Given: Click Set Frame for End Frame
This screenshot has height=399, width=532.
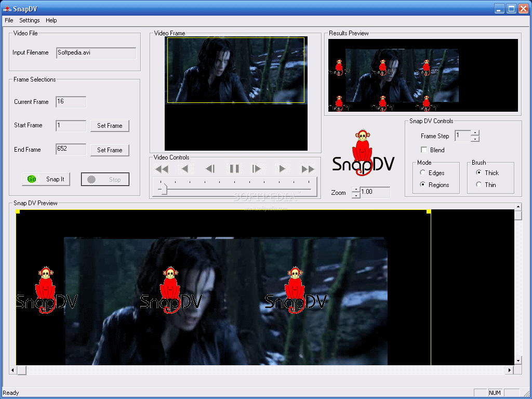Looking at the screenshot, I should [110, 150].
